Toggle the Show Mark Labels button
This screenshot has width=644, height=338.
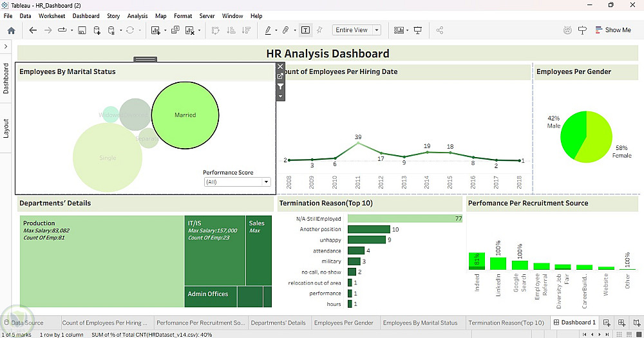tap(305, 30)
